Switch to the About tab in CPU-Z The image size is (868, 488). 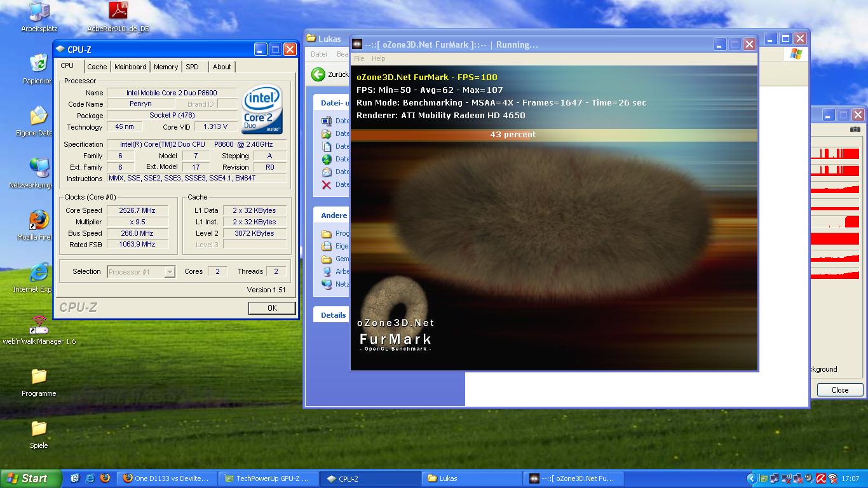click(222, 67)
